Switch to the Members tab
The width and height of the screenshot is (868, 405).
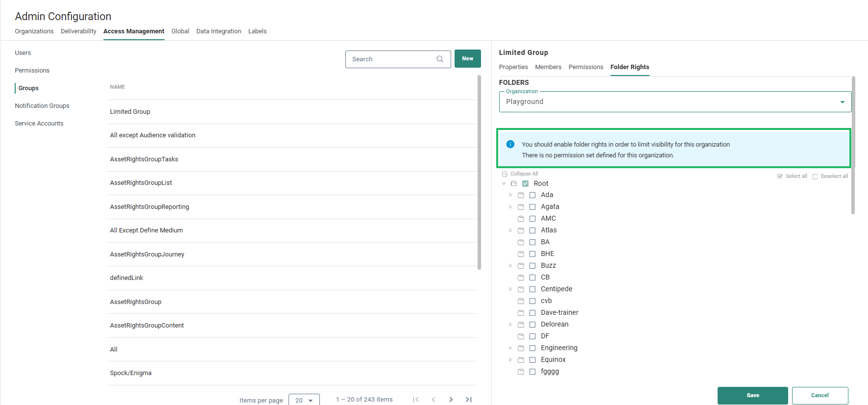coord(548,67)
